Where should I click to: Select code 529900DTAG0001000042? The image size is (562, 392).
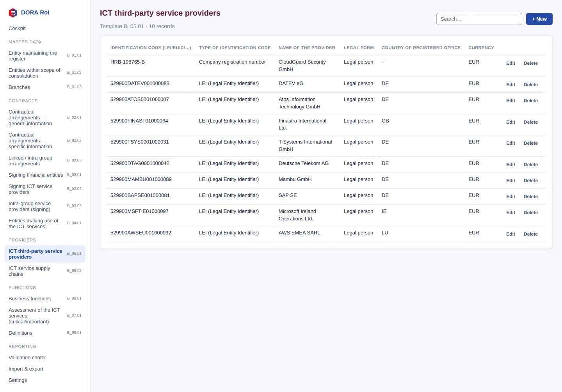tap(140, 163)
